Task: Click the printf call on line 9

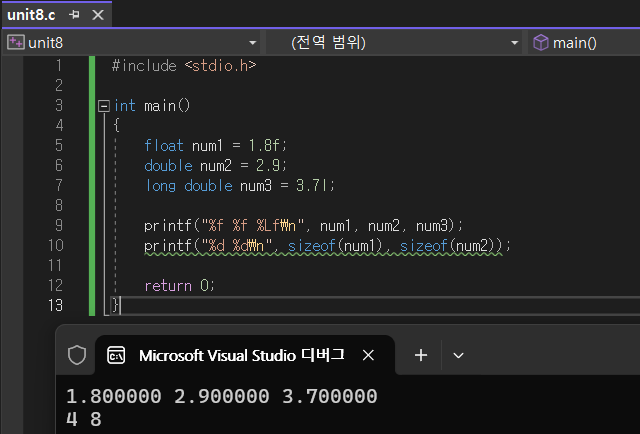Action: point(168,226)
